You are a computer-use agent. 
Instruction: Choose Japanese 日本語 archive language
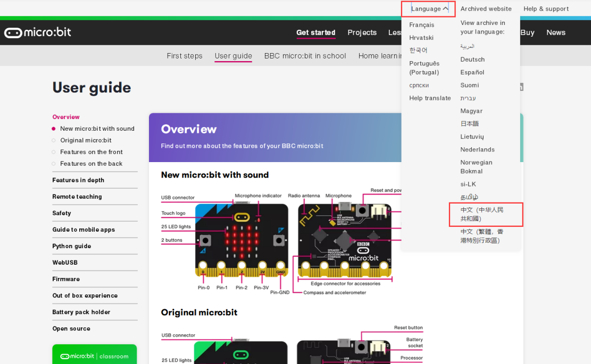click(x=470, y=123)
